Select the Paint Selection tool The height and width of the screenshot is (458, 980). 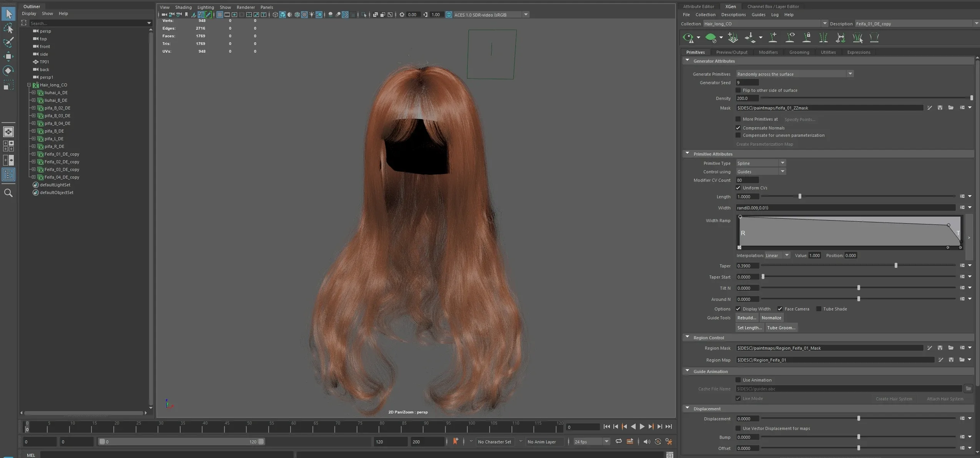pos(8,42)
